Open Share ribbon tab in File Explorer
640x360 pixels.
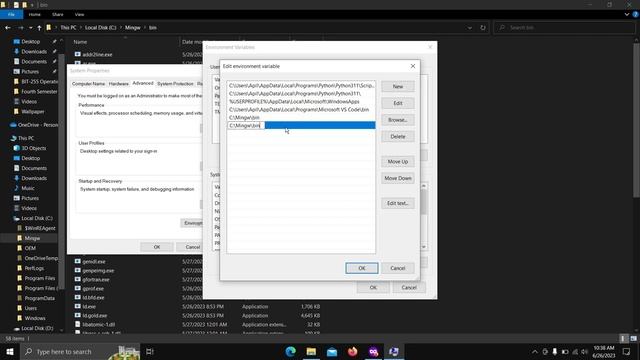[x=58, y=14]
